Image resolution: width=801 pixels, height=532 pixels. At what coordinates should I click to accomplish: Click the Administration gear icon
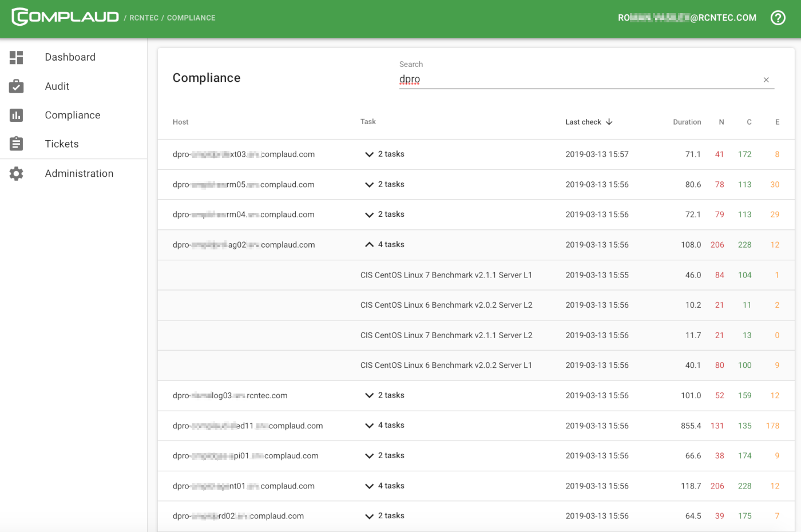coord(17,174)
